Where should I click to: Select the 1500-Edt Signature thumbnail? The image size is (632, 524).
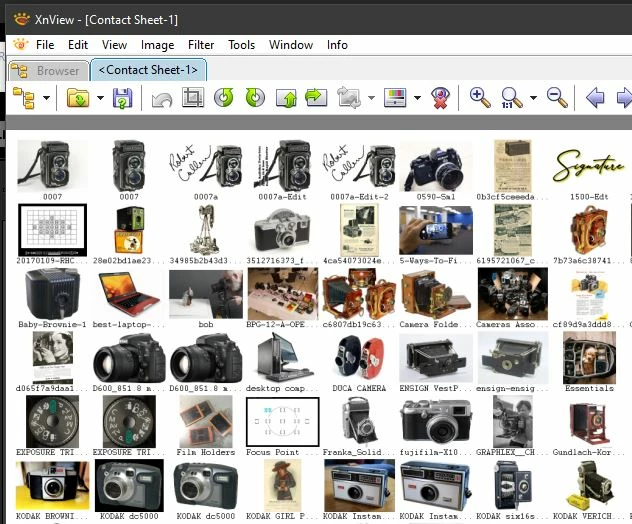pos(589,166)
